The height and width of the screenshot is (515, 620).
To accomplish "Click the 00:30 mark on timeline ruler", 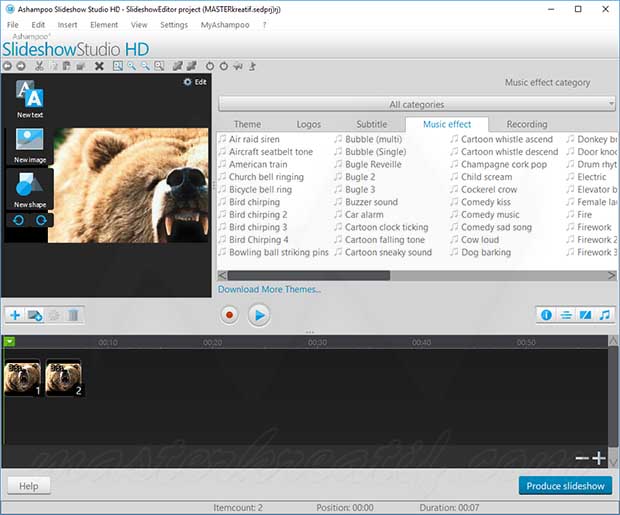I will tap(317, 342).
